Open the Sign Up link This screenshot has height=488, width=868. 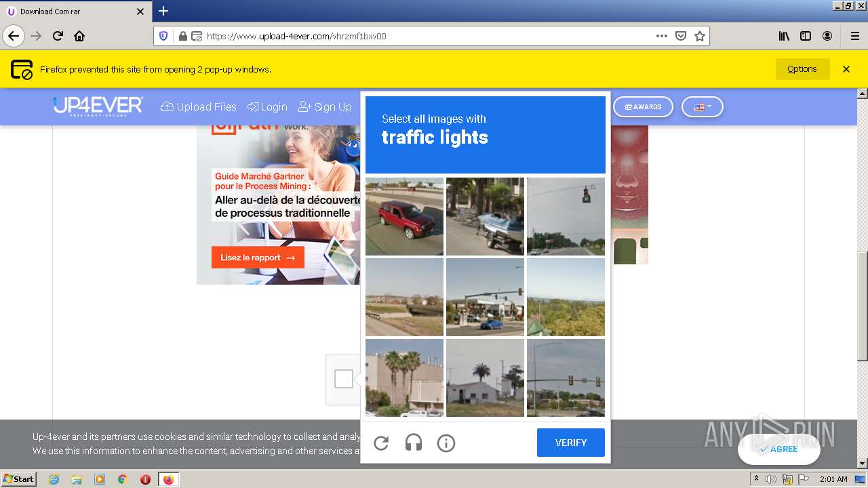click(325, 107)
